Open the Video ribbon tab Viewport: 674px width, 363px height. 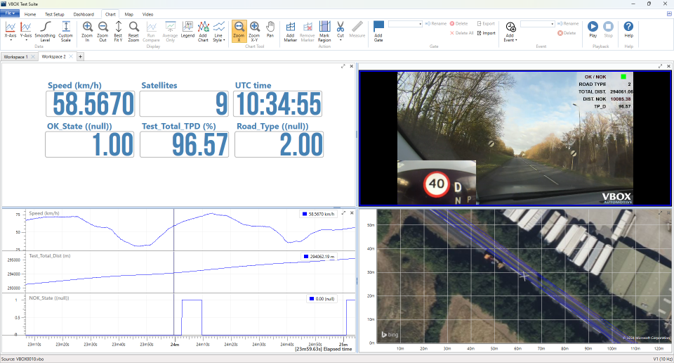[148, 14]
